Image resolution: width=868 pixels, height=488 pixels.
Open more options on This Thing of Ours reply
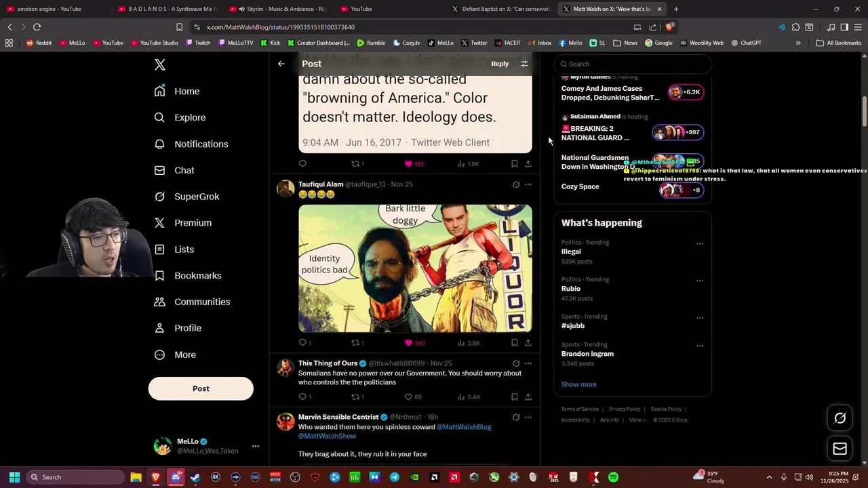[528, 363]
